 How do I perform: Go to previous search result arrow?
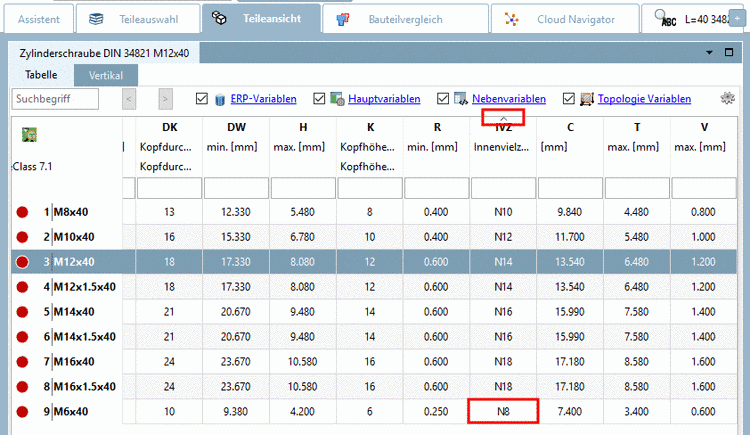pyautogui.click(x=129, y=99)
